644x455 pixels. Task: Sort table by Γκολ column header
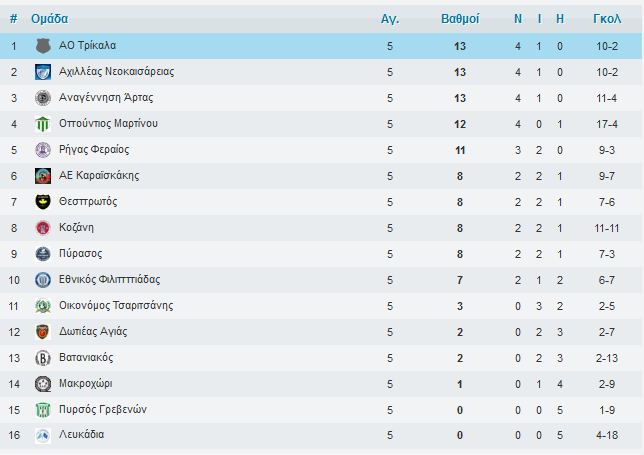coord(607,19)
